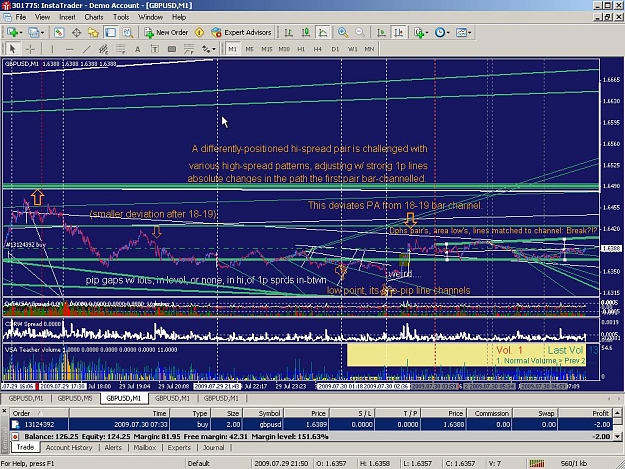Select order 13124392 row
The height and width of the screenshot is (469, 625).
tap(311, 424)
